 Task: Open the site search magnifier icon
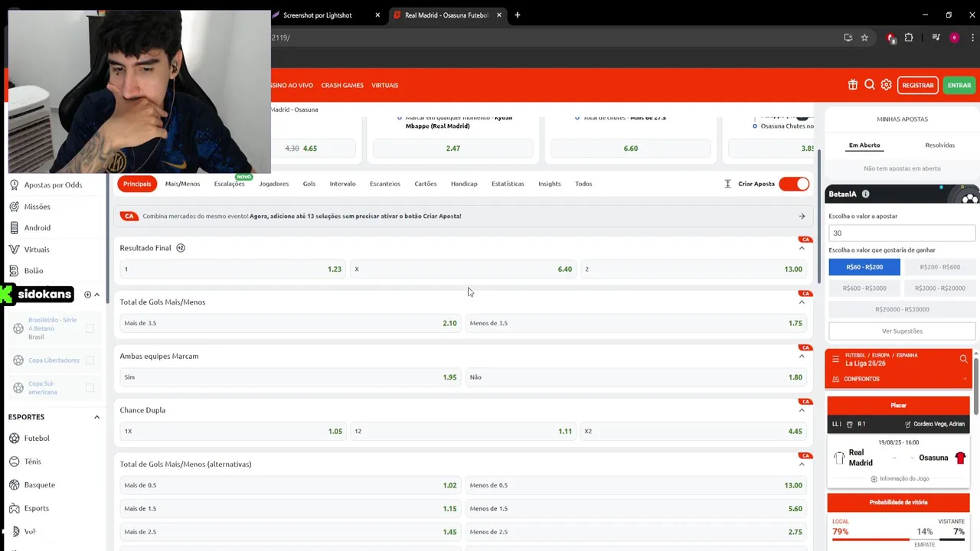click(x=870, y=85)
